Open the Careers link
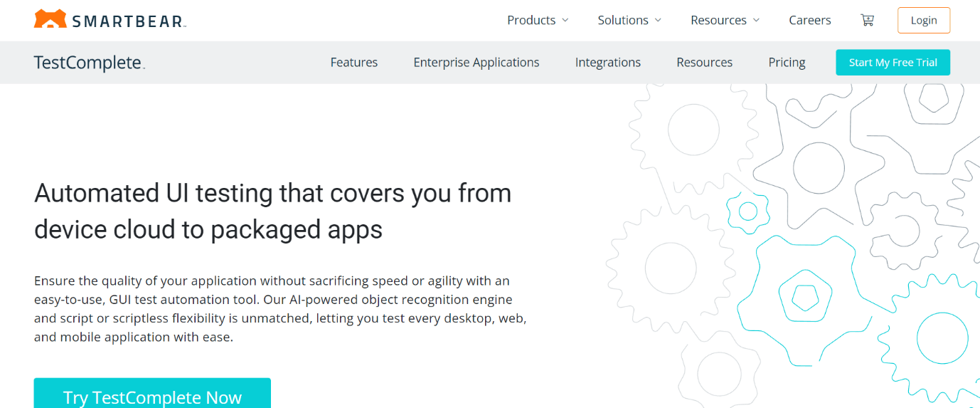 click(810, 20)
